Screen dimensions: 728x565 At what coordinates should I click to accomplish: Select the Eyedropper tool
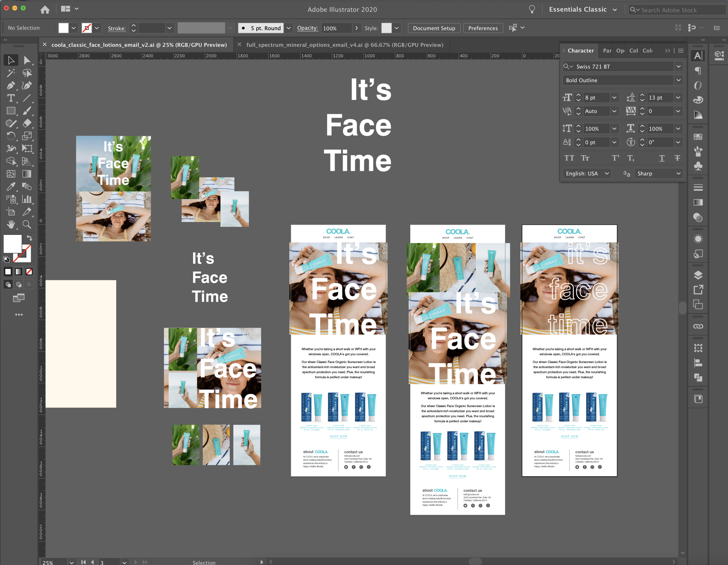[11, 187]
